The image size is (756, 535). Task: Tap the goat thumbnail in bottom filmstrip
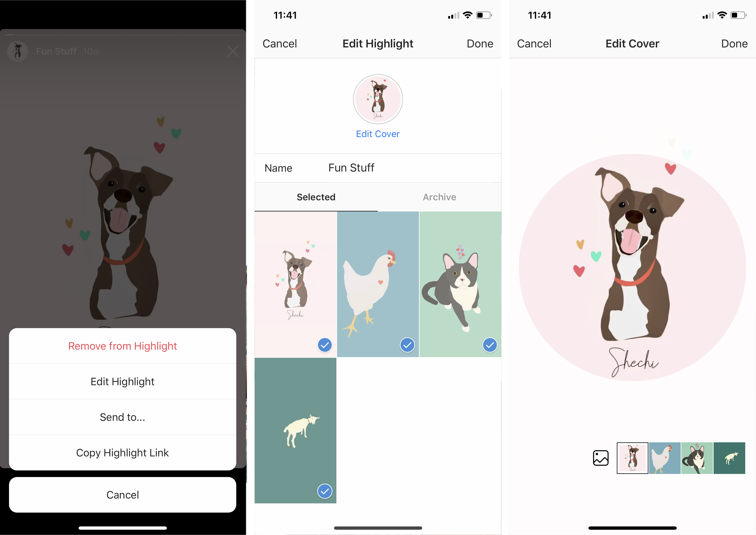[x=731, y=457]
